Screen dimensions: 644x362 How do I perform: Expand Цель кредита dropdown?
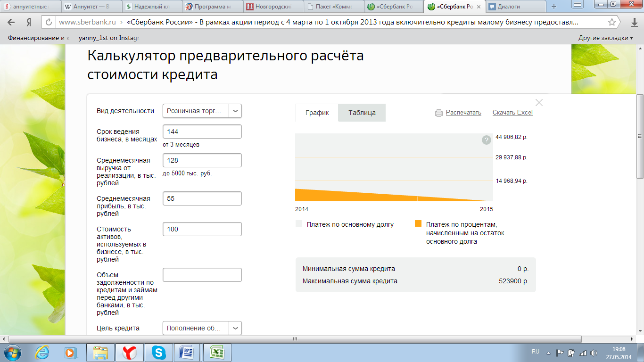235,328
